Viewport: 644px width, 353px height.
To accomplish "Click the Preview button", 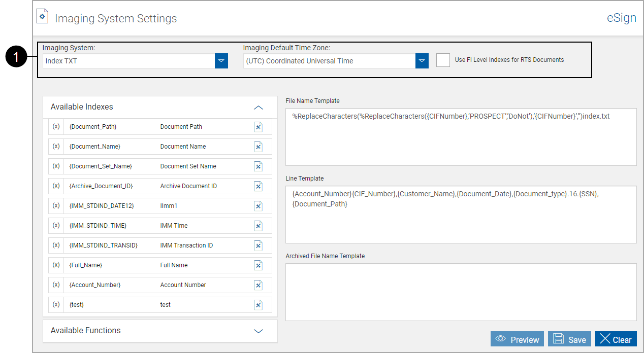I will point(517,339).
